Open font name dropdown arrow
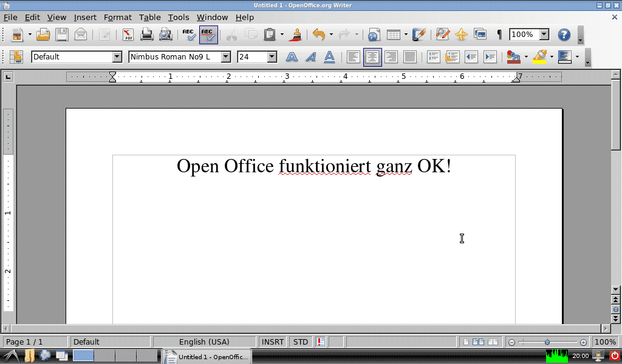Screen dimensions: 622x364 click(x=226, y=56)
